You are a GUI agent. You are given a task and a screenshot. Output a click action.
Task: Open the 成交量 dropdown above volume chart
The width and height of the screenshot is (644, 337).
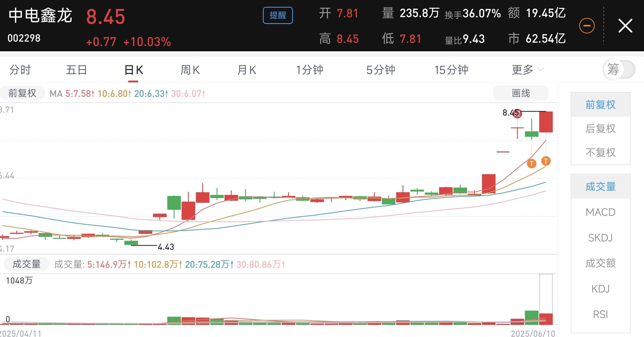26,264
